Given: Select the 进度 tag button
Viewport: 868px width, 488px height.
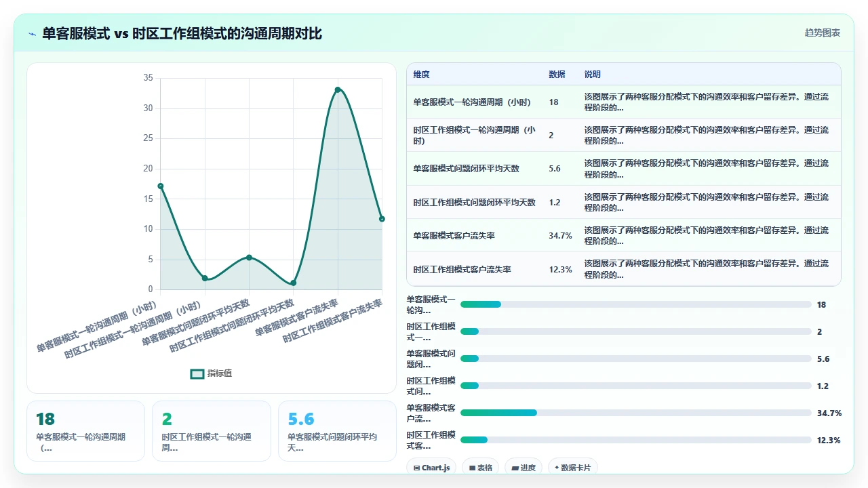Looking at the screenshot, I should pyautogui.click(x=524, y=468).
